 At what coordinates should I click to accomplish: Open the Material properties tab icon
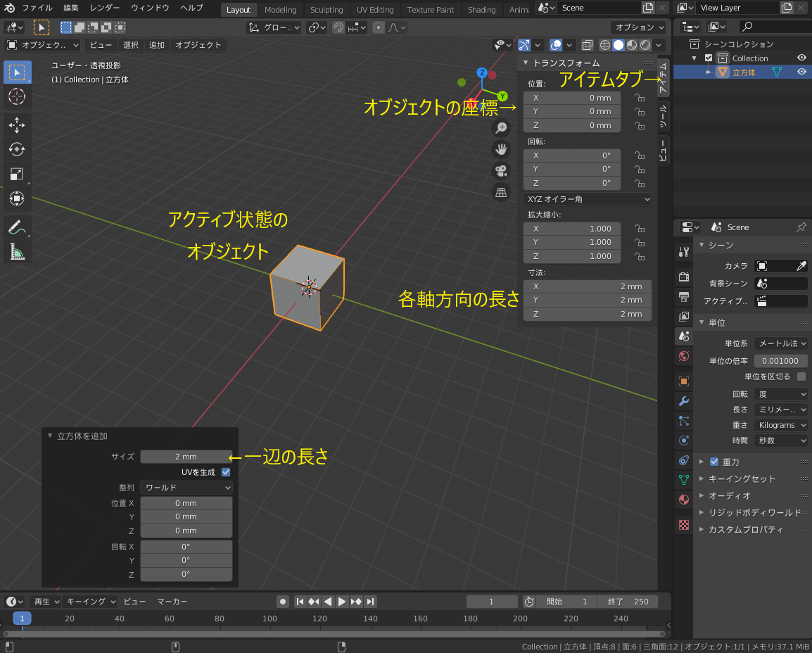tap(683, 500)
